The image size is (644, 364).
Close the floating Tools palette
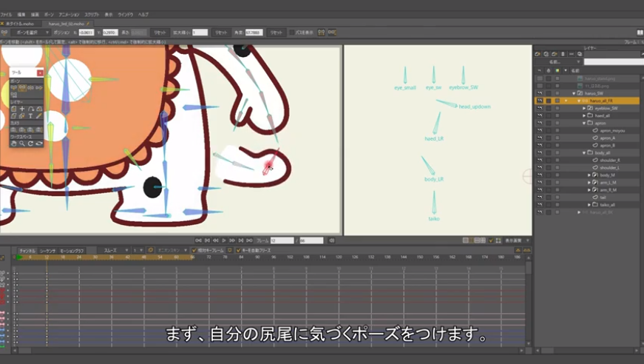click(x=40, y=73)
